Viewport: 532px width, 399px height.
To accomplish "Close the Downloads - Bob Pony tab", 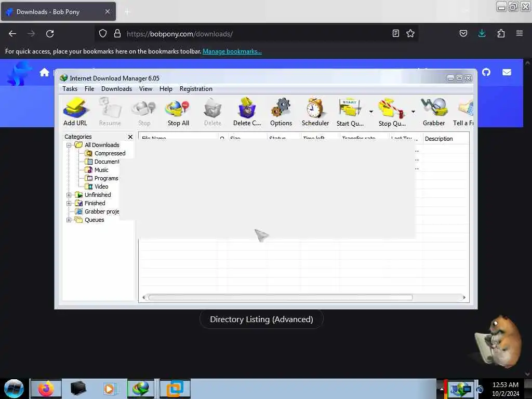I will (108, 11).
